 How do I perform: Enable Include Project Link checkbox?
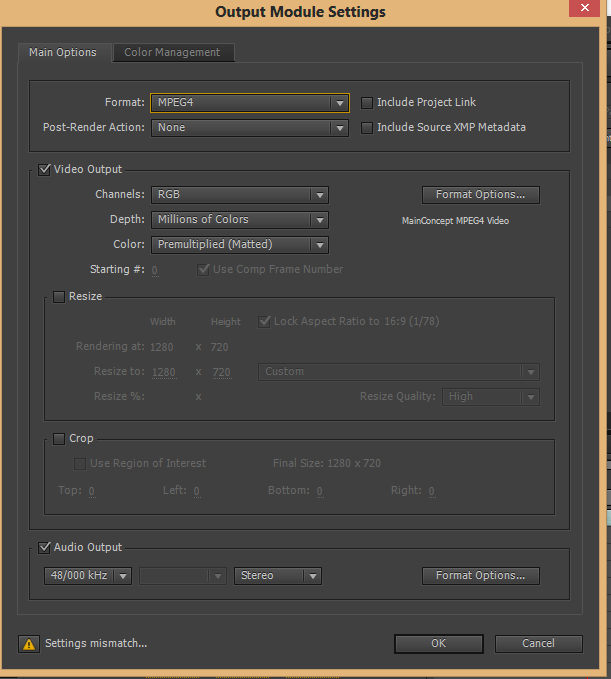tap(367, 103)
